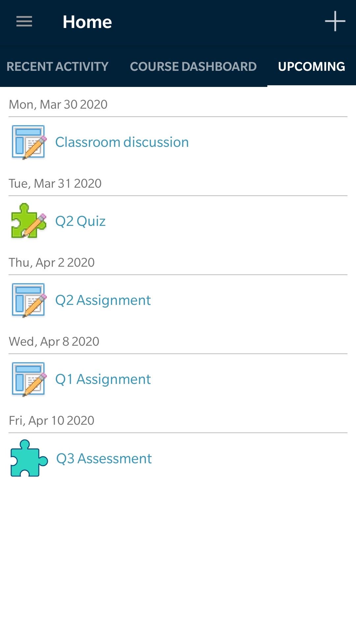Click the Mon, Mar 30 2020 date header
Image resolution: width=356 pixels, height=644 pixels.
click(x=58, y=105)
